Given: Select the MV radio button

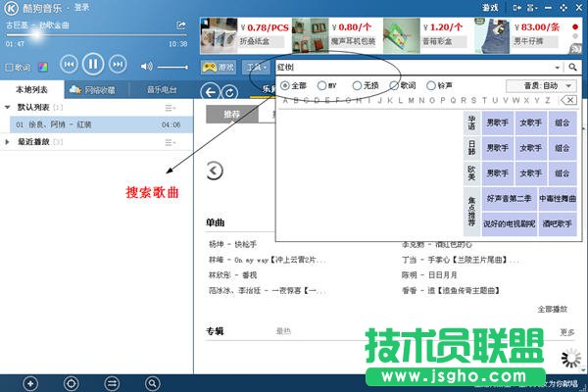Looking at the screenshot, I should [321, 85].
